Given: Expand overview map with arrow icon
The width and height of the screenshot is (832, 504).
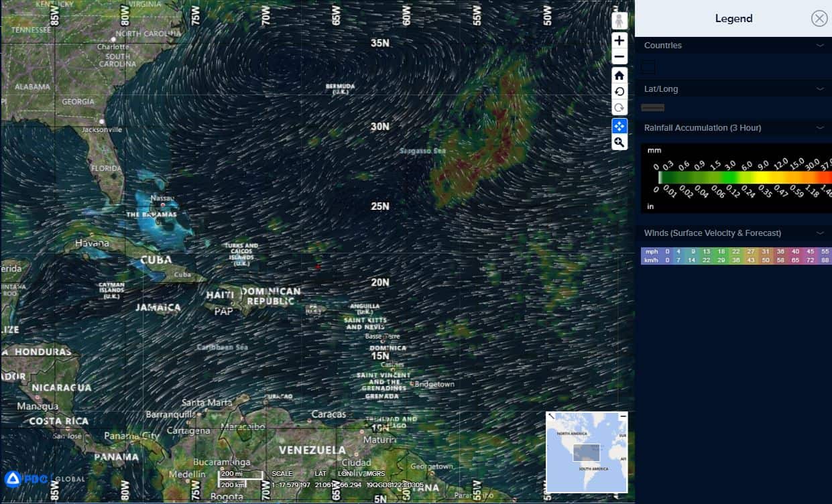Looking at the screenshot, I should point(551,416).
